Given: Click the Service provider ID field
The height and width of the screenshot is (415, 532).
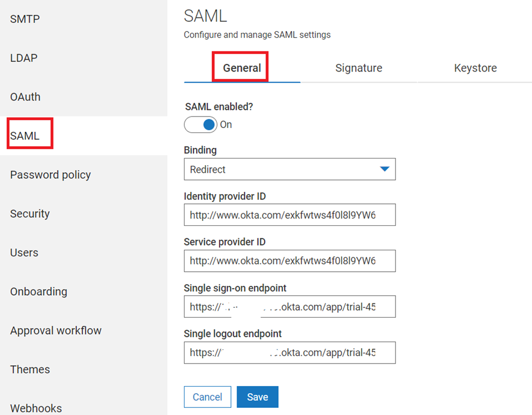Looking at the screenshot, I should 289,261.
